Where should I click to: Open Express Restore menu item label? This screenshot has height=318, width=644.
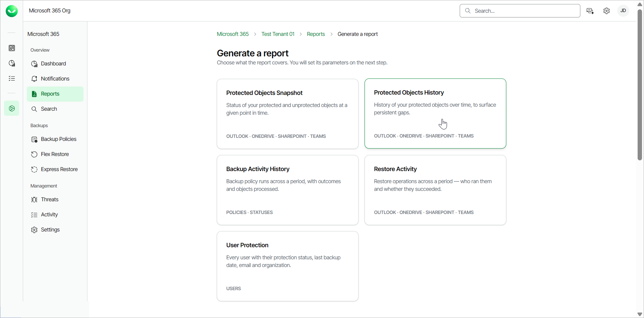[x=59, y=169]
